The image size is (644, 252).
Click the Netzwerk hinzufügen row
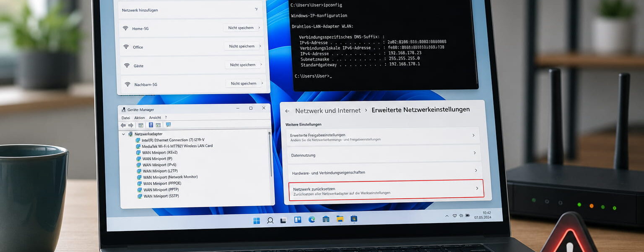pyautogui.click(x=191, y=9)
